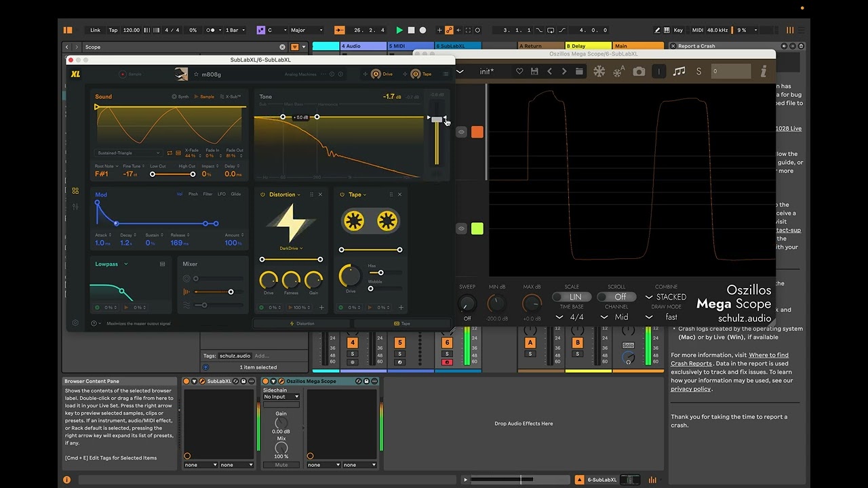Hide the orange channel using its eye icon

(x=461, y=132)
